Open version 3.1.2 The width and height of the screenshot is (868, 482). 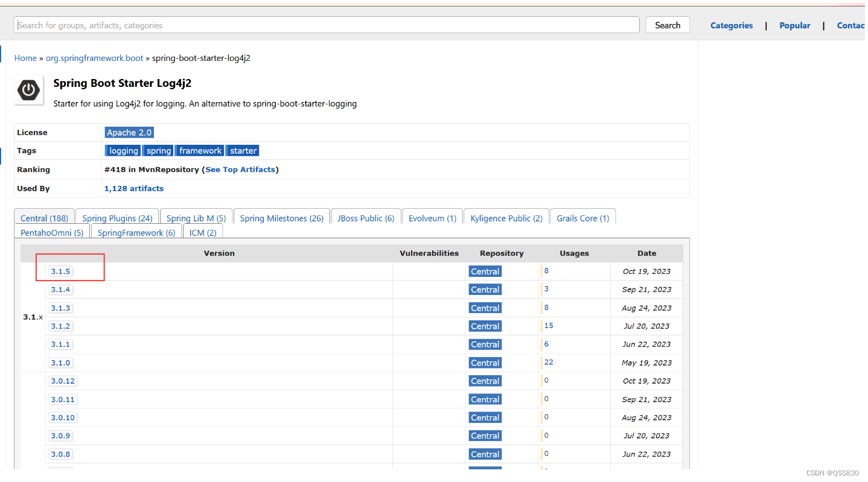[x=60, y=326]
